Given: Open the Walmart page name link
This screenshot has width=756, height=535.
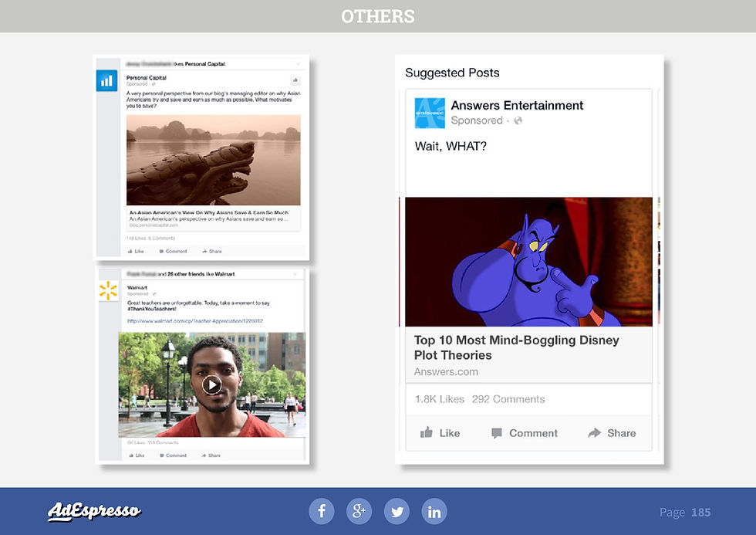Looking at the screenshot, I should tap(137, 287).
